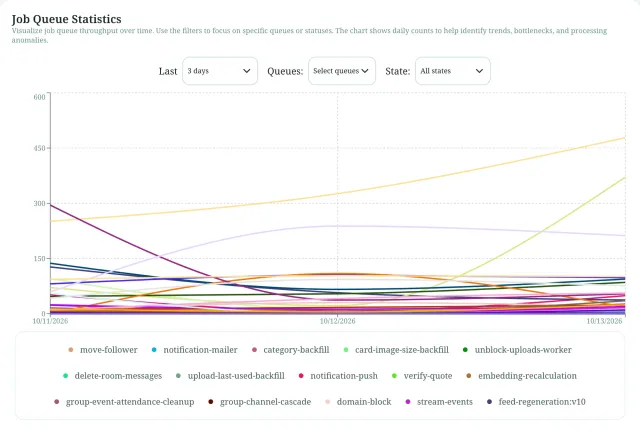Image resolution: width=640 pixels, height=436 pixels.
Task: Toggle unblock-uploads-worker legend entry
Action: coord(517,350)
